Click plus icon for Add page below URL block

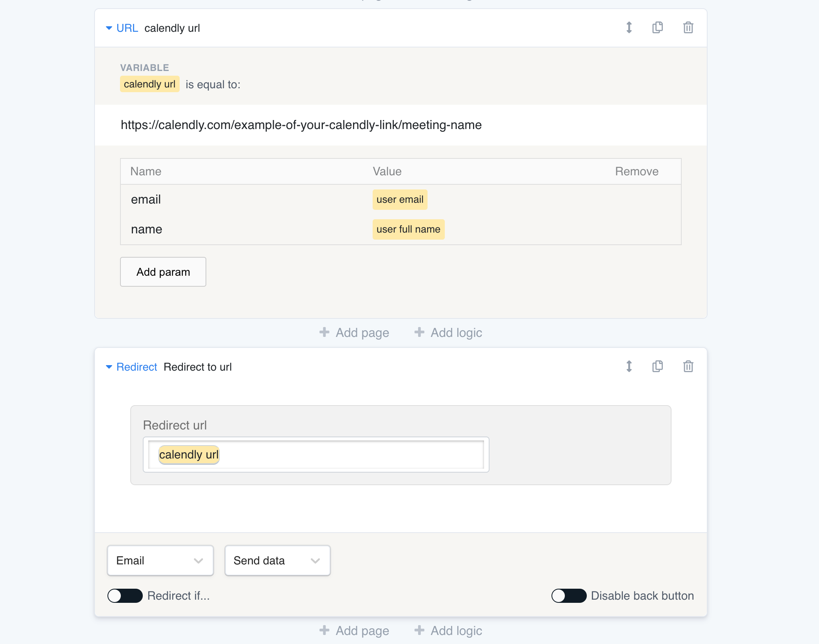pos(324,333)
